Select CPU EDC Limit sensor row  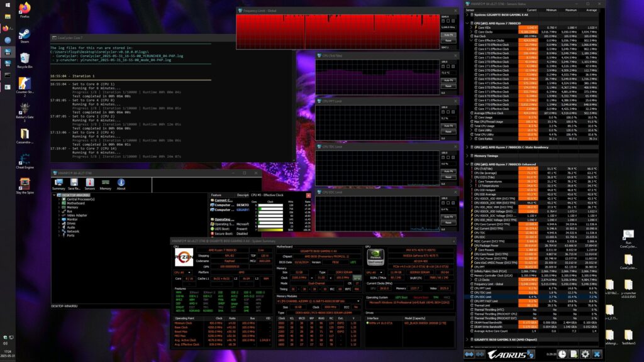534,297
